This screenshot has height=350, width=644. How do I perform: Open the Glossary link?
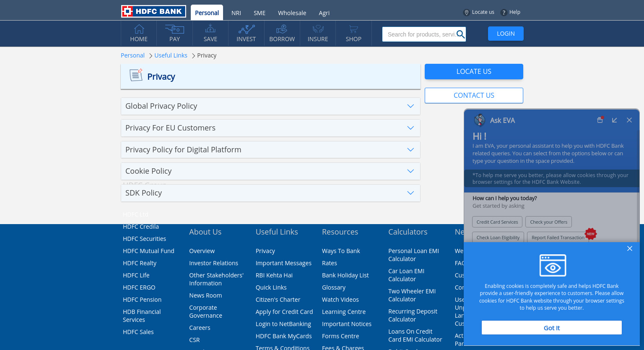click(334, 287)
